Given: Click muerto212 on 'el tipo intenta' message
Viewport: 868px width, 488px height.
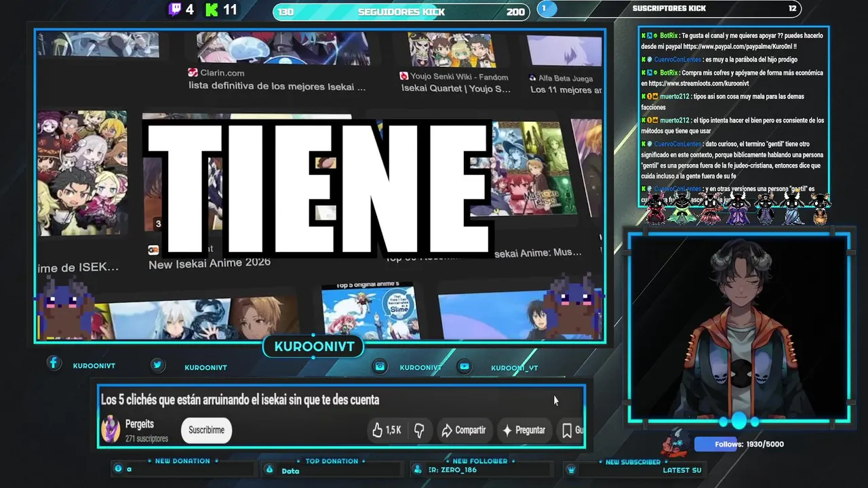Looking at the screenshot, I should point(674,121).
